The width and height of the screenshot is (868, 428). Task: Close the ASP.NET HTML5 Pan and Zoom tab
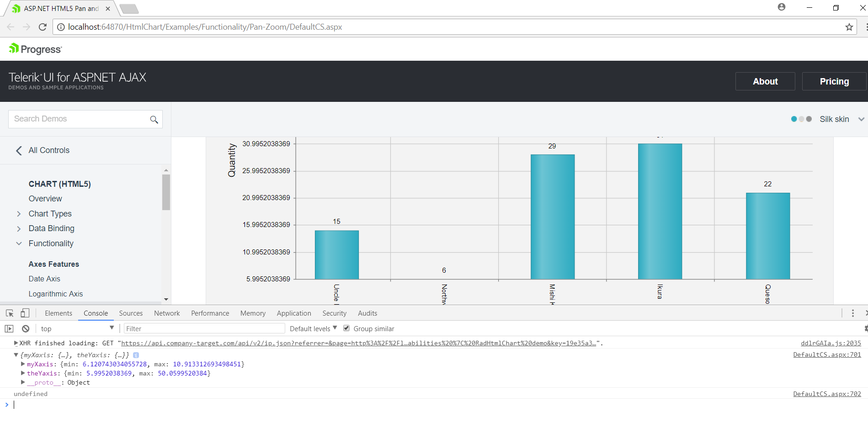coord(108,8)
